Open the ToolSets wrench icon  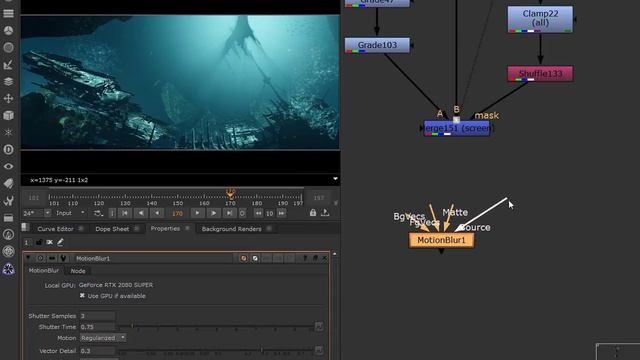pos(8,200)
